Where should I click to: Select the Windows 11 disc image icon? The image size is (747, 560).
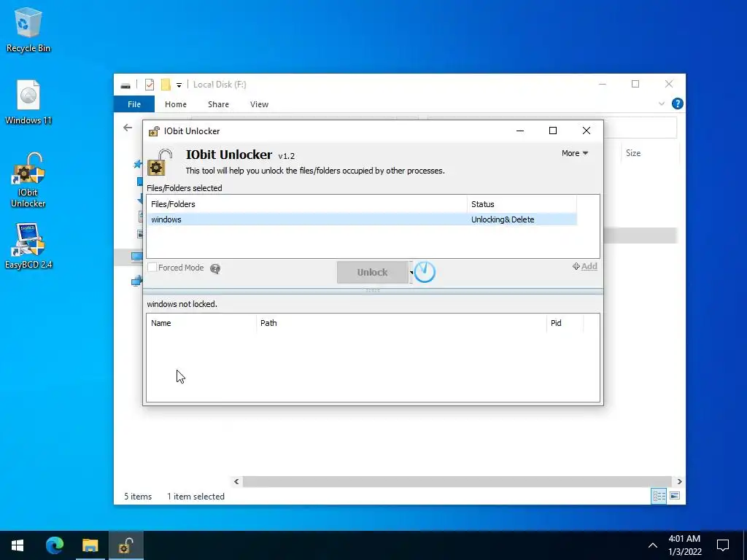pos(28,102)
